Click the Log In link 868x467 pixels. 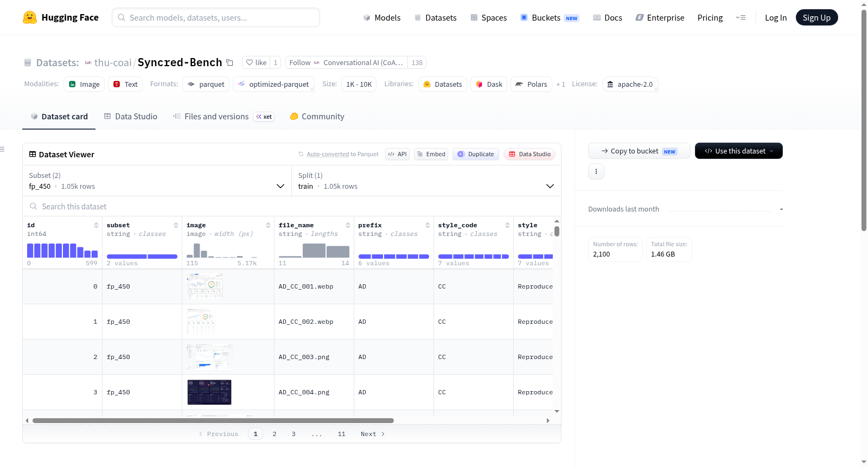(x=776, y=17)
